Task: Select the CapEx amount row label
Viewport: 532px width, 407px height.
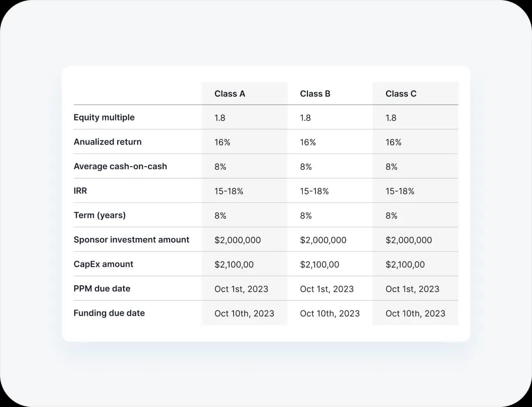Action: 103,264
